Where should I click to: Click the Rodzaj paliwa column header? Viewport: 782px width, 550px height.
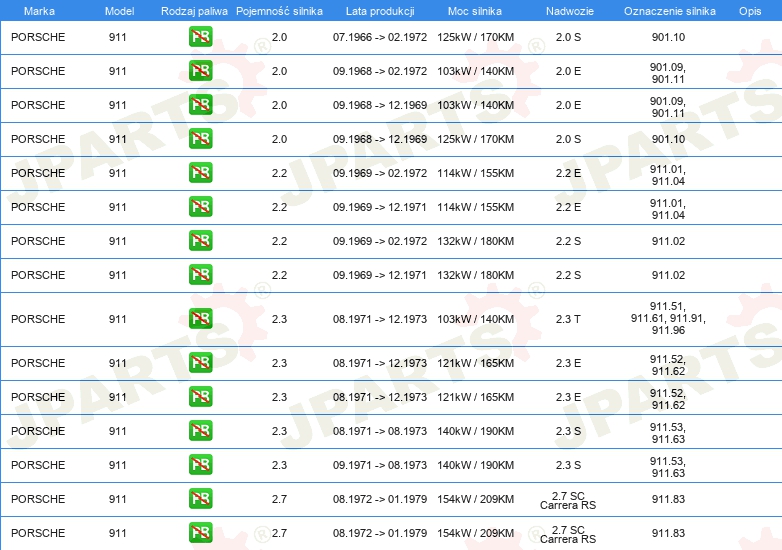pos(194,10)
